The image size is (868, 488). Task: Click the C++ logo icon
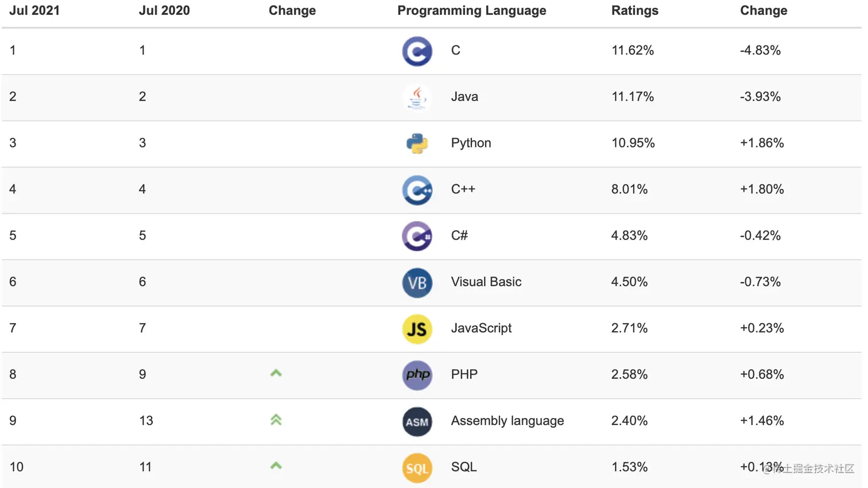click(x=417, y=190)
